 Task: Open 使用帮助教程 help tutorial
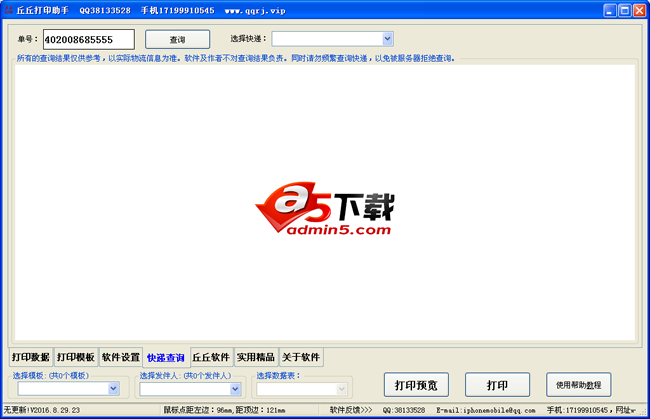coord(579,385)
